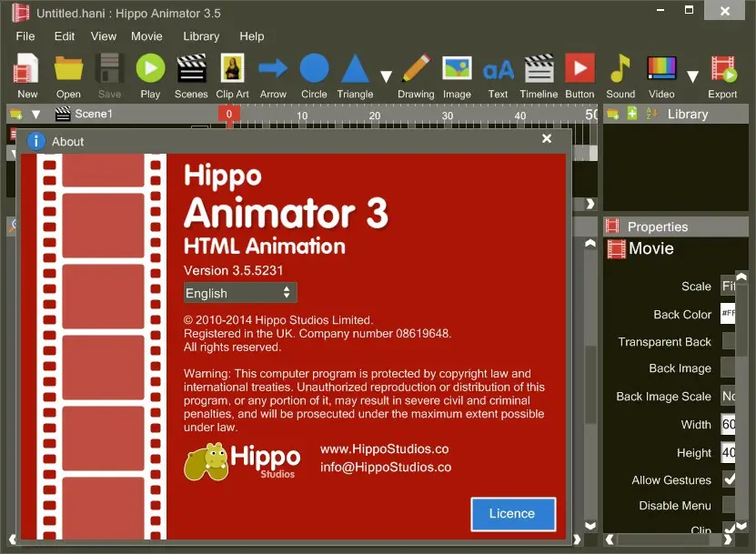Insert an Image from the toolbar
756x554 pixels.
[x=457, y=76]
